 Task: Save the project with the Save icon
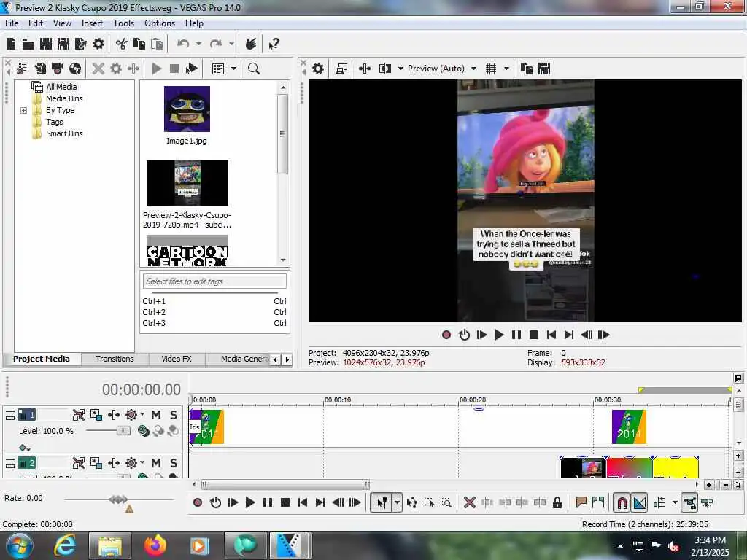pos(46,44)
